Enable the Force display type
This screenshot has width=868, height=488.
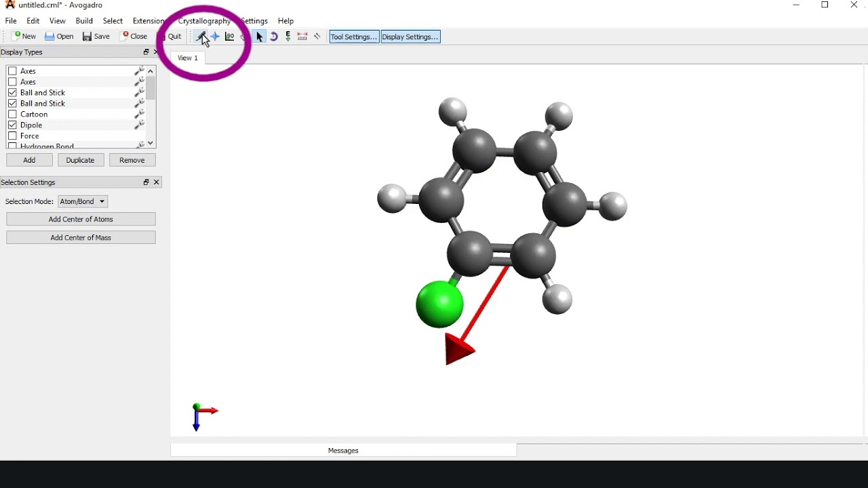click(x=12, y=136)
